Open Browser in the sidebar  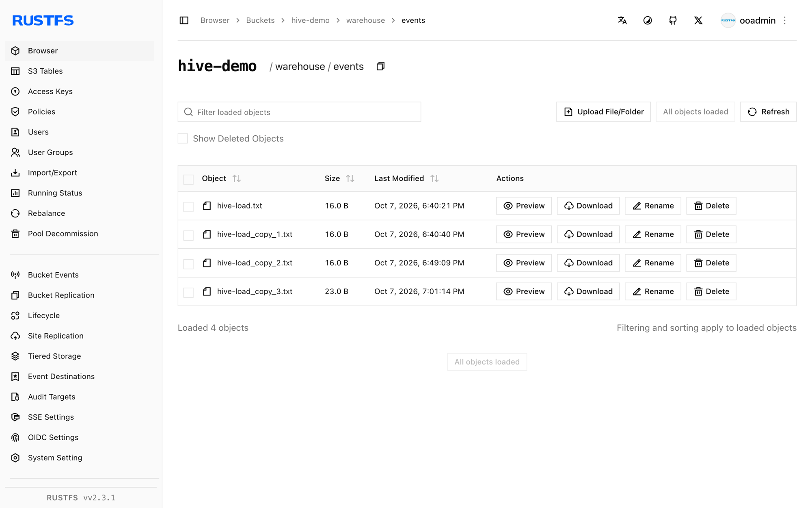[x=80, y=51]
